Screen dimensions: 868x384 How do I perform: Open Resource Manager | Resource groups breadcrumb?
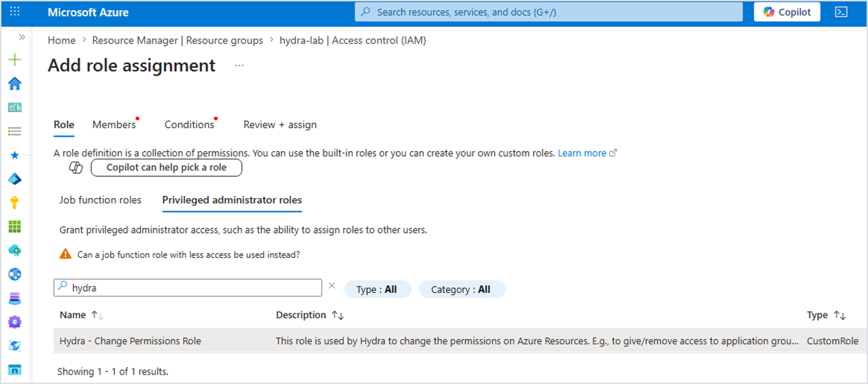tap(178, 41)
